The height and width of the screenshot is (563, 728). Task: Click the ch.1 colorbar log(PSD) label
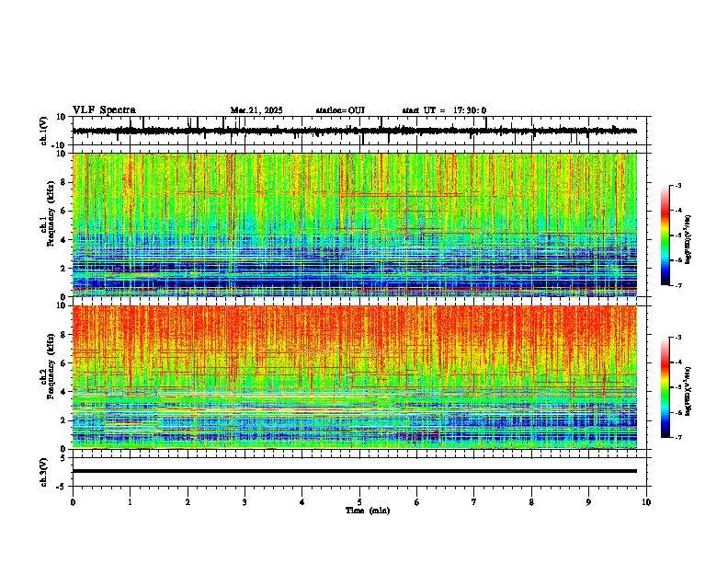tap(688, 240)
